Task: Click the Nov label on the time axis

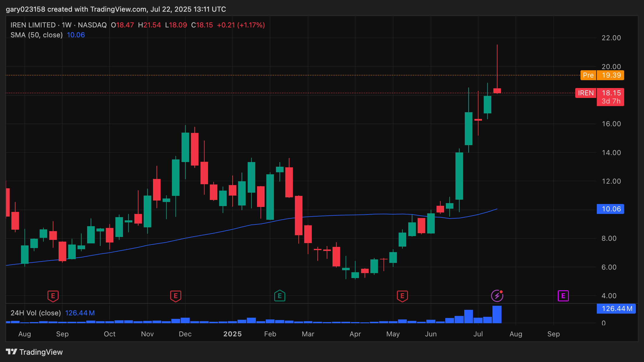Action: [147, 334]
